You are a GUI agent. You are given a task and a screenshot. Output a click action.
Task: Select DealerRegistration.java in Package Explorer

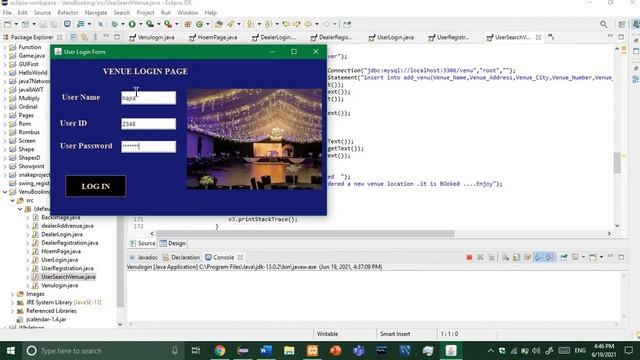click(69, 243)
